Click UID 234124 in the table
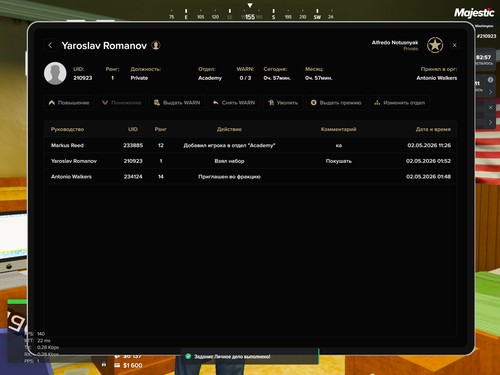 pyautogui.click(x=133, y=177)
